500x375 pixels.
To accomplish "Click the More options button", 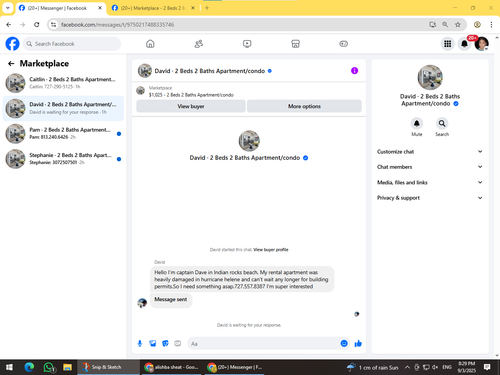I will click(x=304, y=106).
